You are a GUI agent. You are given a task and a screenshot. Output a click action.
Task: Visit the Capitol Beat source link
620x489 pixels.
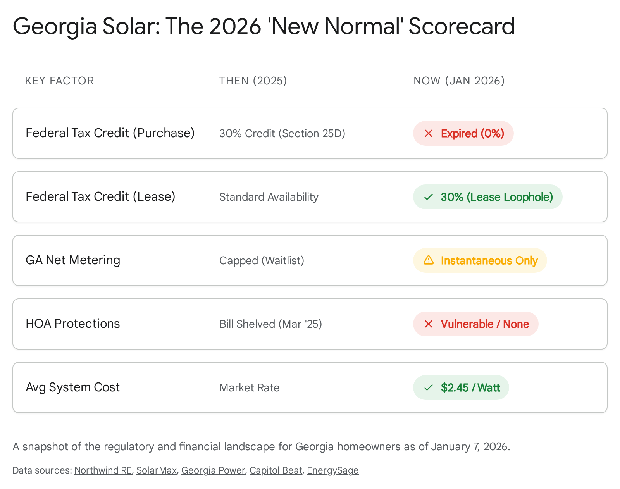click(x=277, y=470)
